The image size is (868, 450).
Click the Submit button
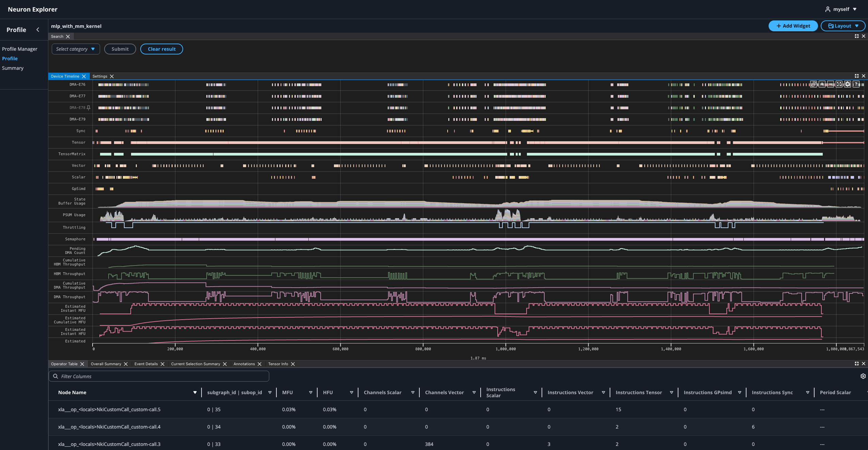120,49
